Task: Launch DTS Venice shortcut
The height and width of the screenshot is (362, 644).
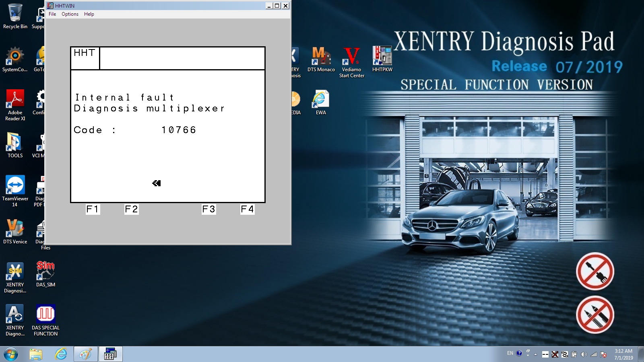Action: (x=15, y=232)
